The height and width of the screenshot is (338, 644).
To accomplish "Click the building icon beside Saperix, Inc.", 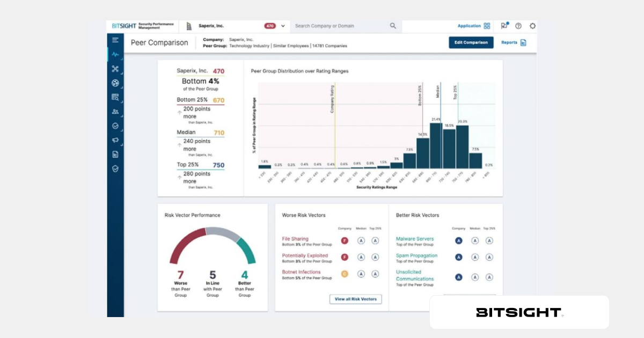I will click(x=189, y=26).
